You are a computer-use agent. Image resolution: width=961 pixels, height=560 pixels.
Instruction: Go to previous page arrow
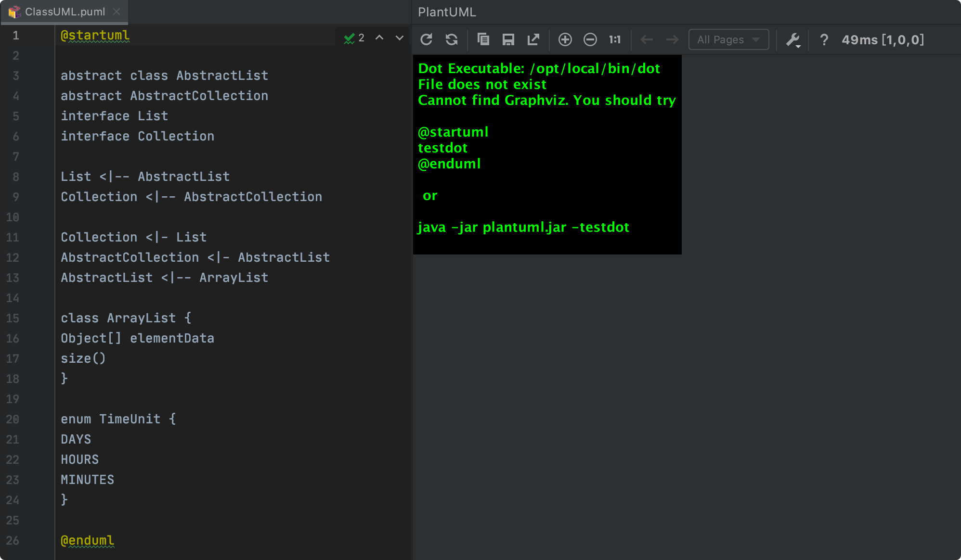(647, 39)
